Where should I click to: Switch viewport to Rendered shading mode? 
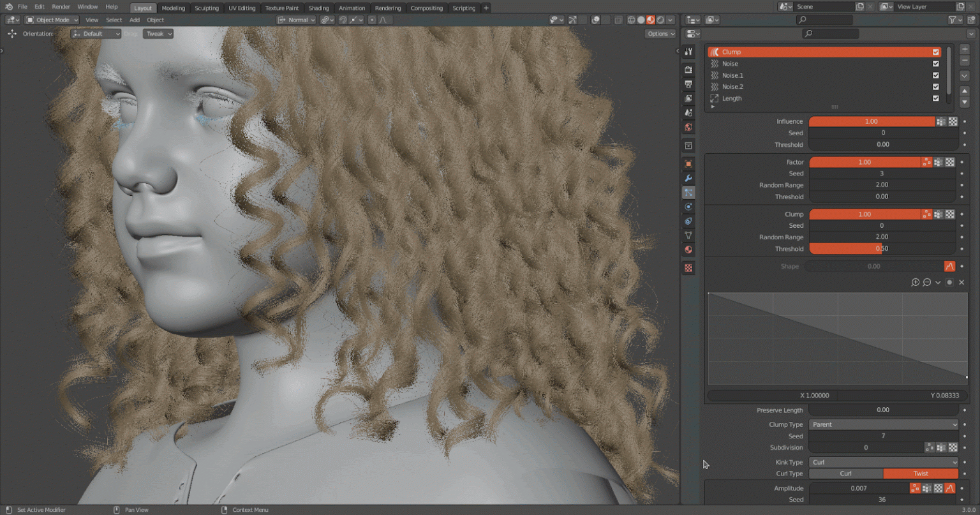coord(660,20)
